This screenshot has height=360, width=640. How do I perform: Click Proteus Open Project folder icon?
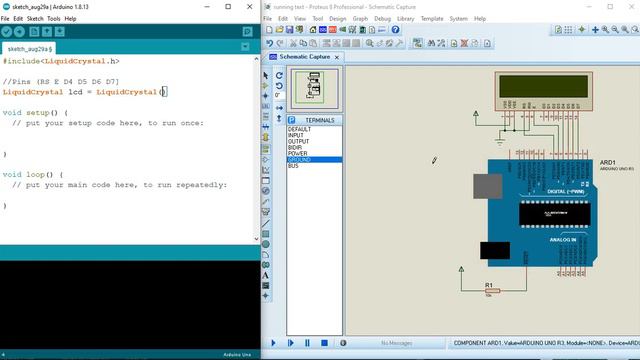click(x=280, y=30)
